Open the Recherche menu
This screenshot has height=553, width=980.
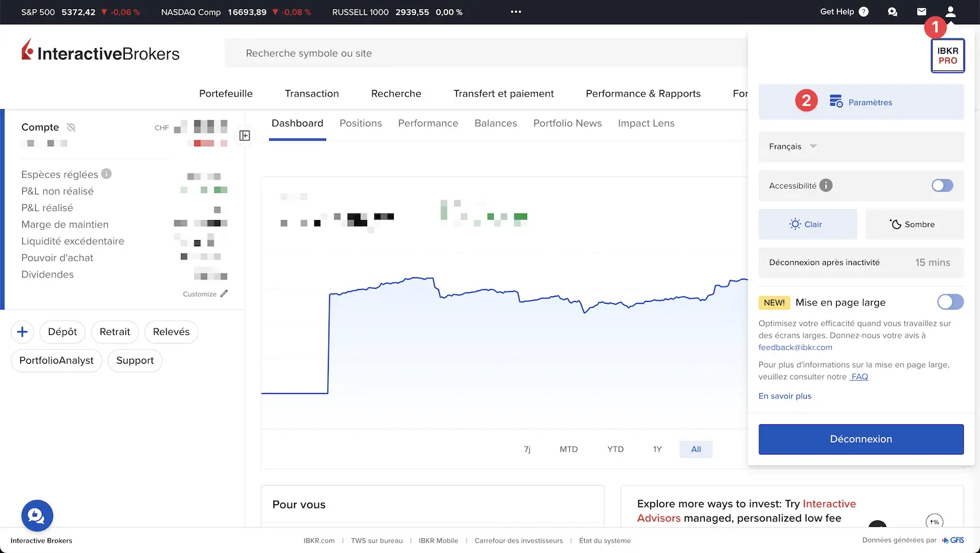coord(396,93)
